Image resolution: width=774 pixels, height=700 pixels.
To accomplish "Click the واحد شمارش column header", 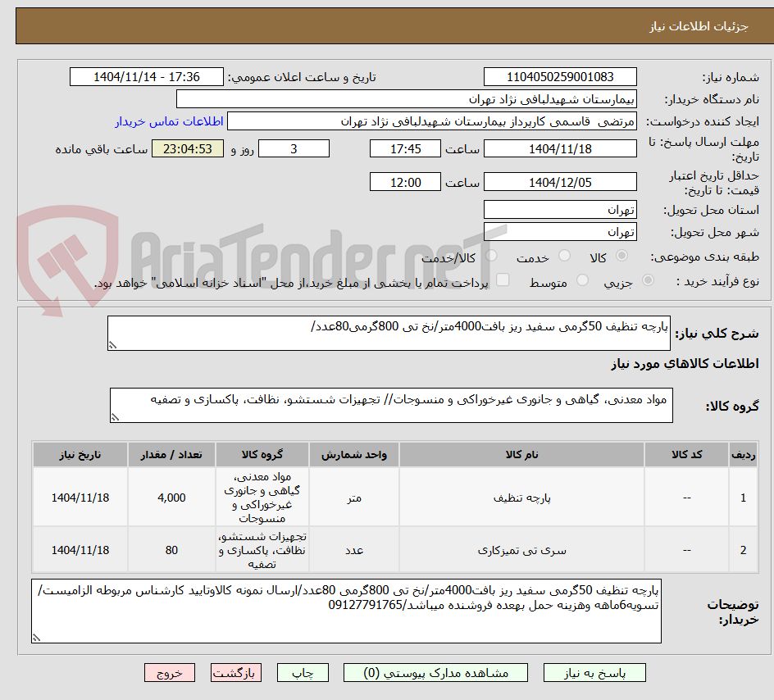I will 354,454.
